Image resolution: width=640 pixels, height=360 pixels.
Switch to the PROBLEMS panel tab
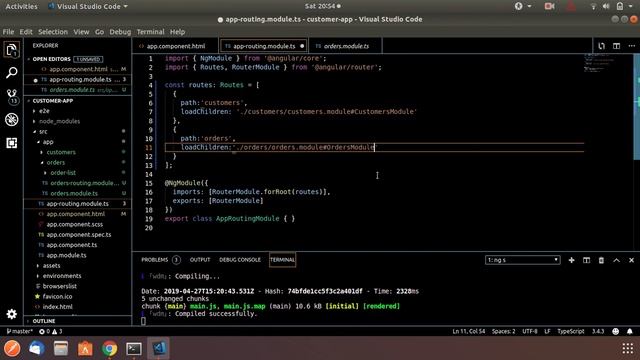point(160,260)
